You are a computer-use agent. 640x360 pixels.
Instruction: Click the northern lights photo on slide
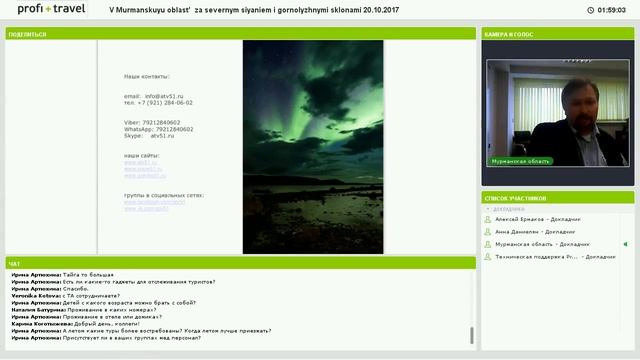[313, 147]
